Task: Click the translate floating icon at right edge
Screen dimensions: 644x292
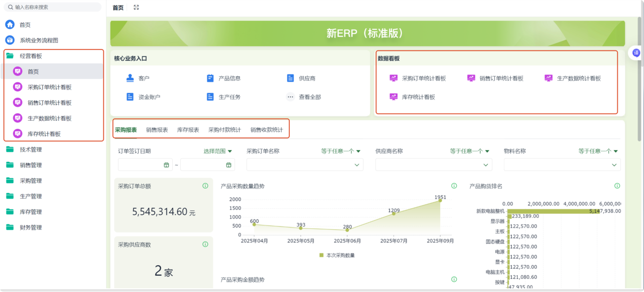Action: pos(636,53)
